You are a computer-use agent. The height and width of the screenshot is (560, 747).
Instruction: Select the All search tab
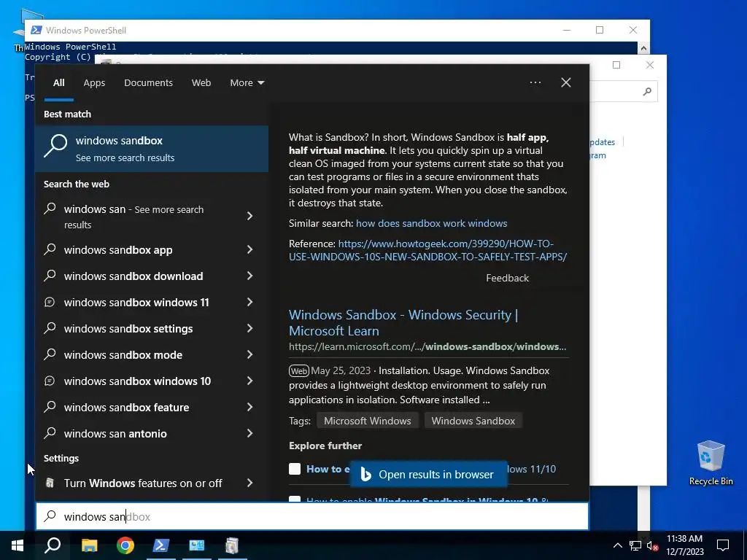58,83
